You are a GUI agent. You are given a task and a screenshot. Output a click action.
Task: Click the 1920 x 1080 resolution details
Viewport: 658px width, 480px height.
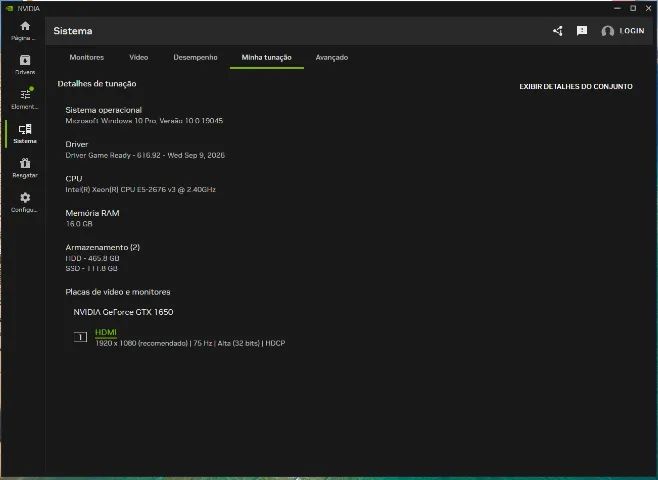click(x=190, y=343)
